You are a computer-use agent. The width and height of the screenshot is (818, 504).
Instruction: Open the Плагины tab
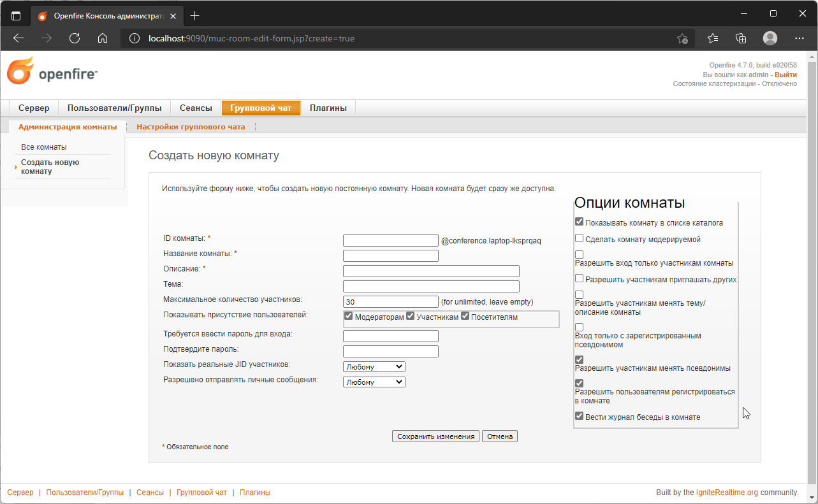pyautogui.click(x=328, y=108)
